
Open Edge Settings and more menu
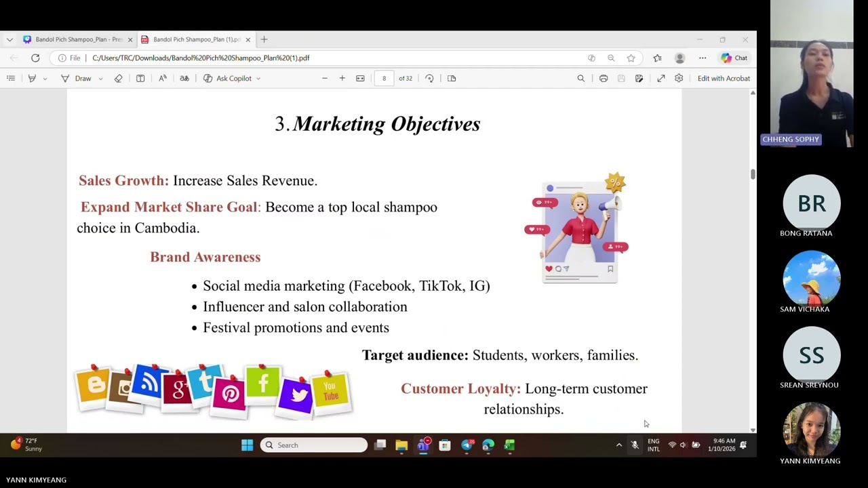(x=703, y=58)
